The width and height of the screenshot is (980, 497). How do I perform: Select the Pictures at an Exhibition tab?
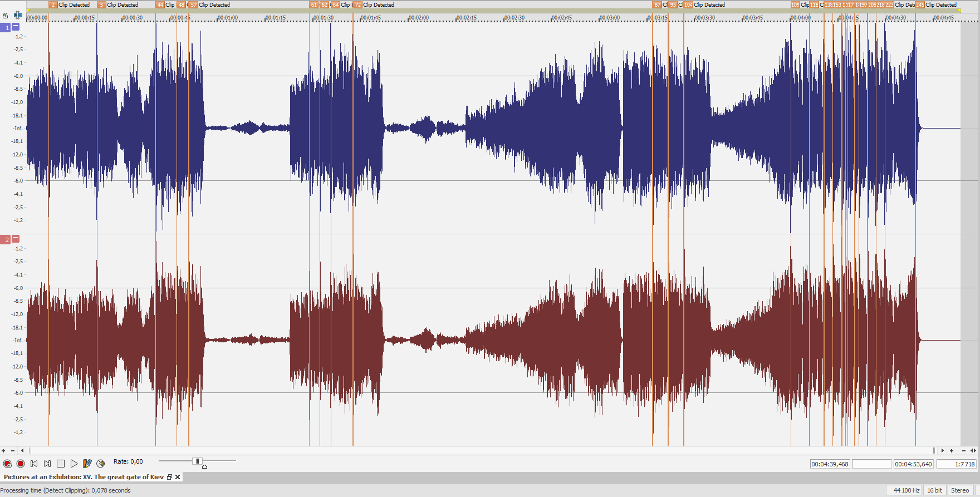tap(84, 477)
